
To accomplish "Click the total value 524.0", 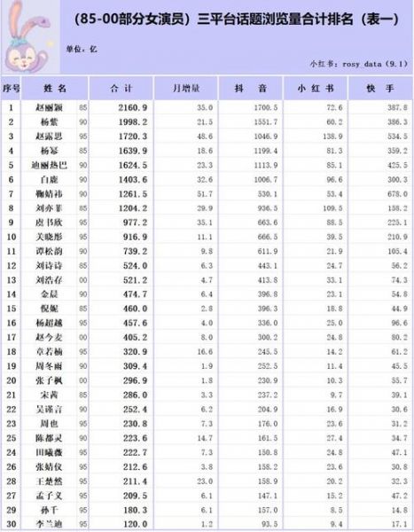I will tap(135, 266).
